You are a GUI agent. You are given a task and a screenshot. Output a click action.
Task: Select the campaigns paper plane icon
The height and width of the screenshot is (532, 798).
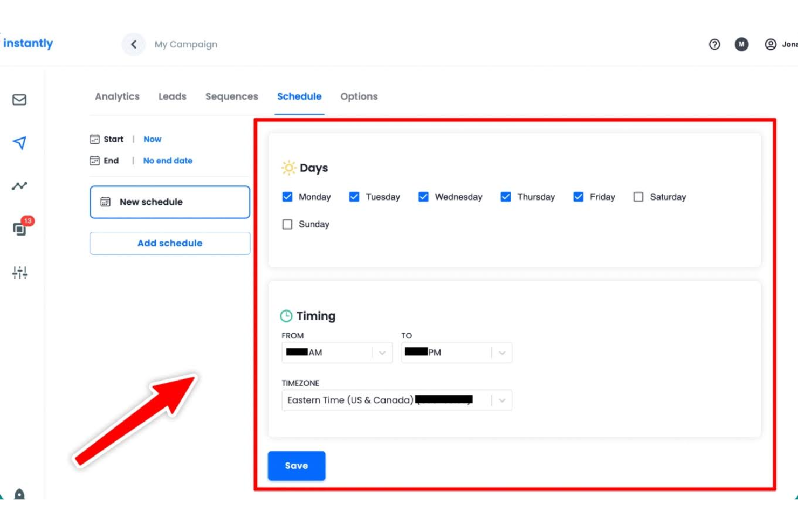coord(19,143)
